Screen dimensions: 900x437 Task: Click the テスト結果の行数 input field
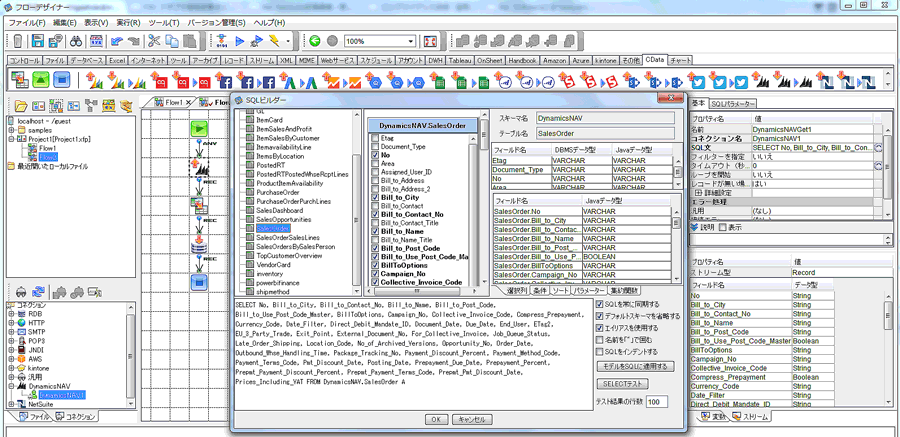tap(657, 402)
